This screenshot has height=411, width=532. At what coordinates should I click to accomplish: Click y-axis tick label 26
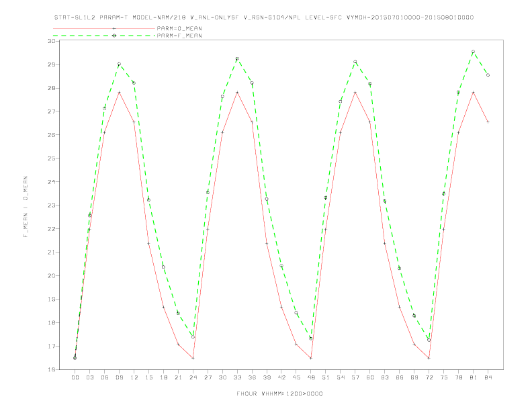[52, 135]
